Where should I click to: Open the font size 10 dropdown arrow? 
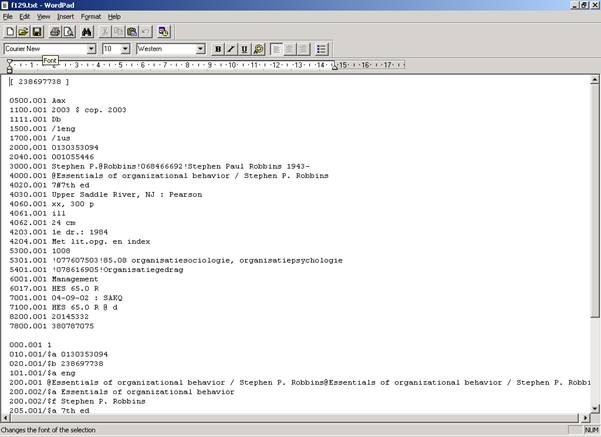125,49
